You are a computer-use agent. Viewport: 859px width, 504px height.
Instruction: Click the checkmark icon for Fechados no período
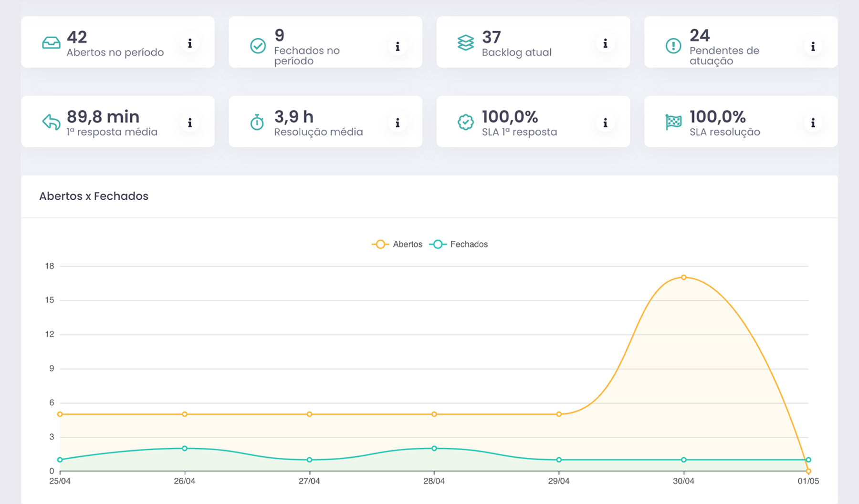(x=258, y=46)
